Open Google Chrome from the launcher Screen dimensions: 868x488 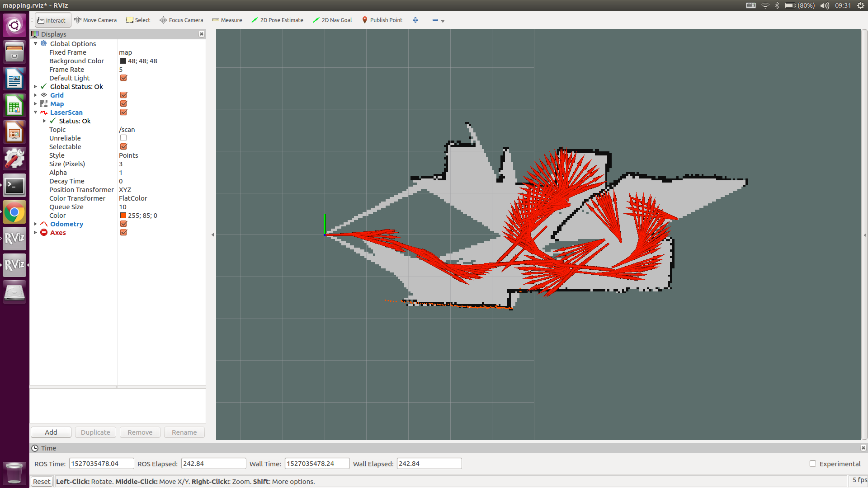pos(14,212)
